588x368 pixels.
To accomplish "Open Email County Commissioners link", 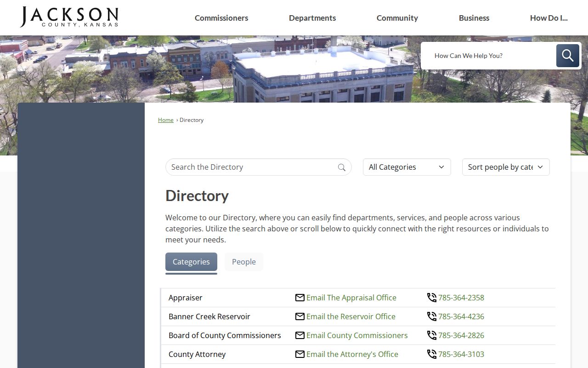I will [x=357, y=335].
